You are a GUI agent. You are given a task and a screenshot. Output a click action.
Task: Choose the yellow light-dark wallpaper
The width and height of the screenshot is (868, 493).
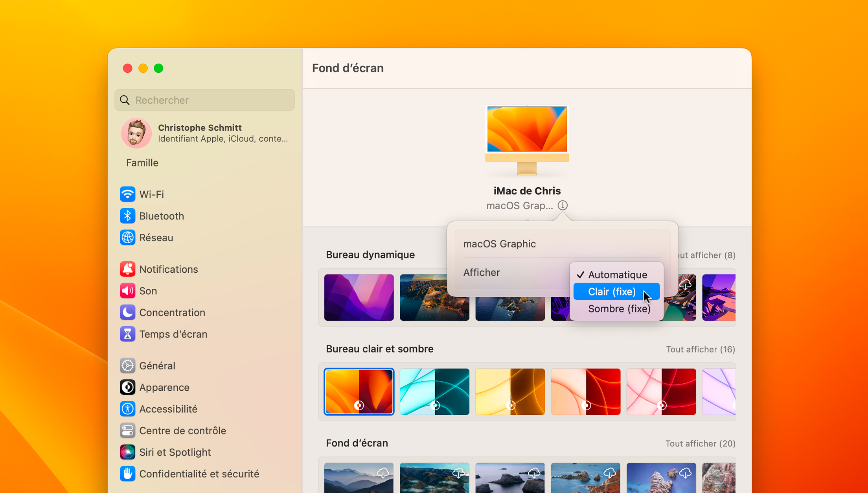[x=510, y=391]
